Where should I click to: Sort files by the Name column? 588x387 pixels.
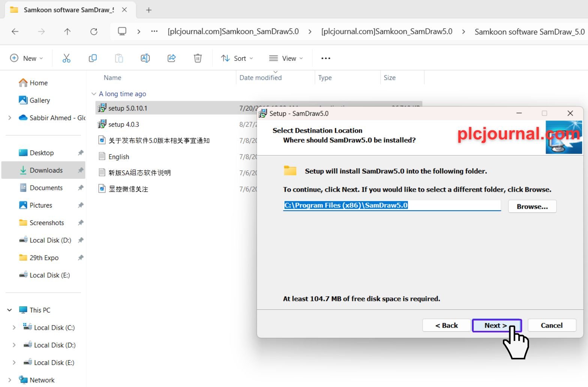[112, 78]
